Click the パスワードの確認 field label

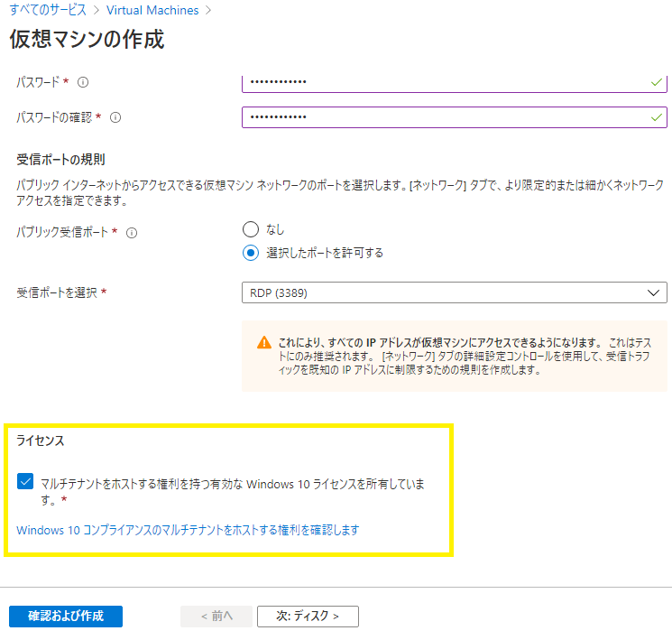point(54,117)
